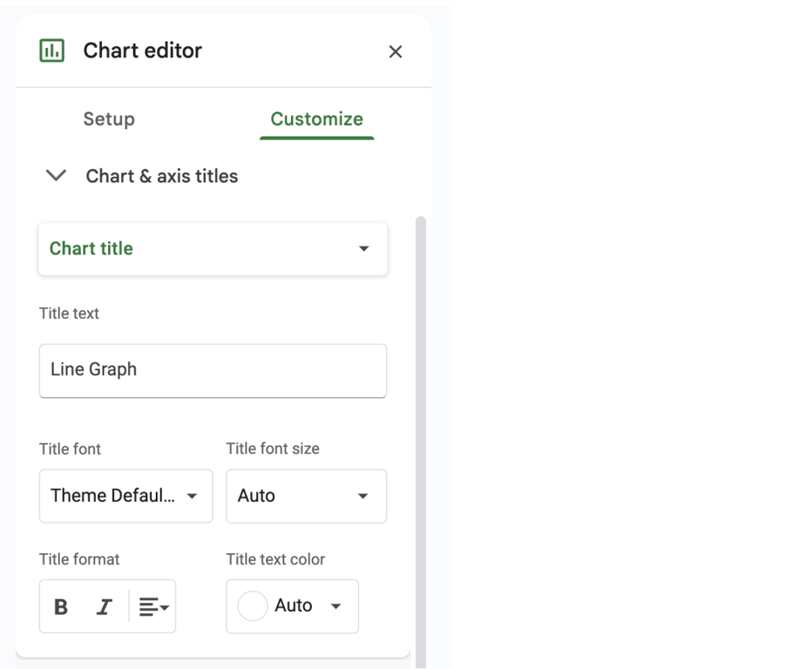
Task: Open the Title font size dropdown
Action: pyautogui.click(x=306, y=496)
